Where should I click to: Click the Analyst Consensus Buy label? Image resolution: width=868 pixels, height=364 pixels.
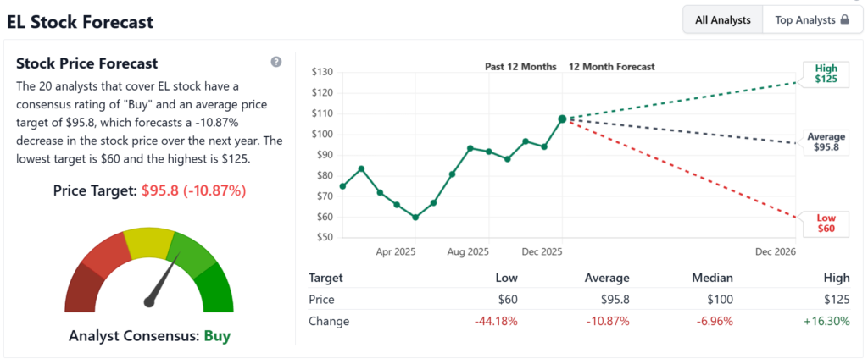click(149, 336)
